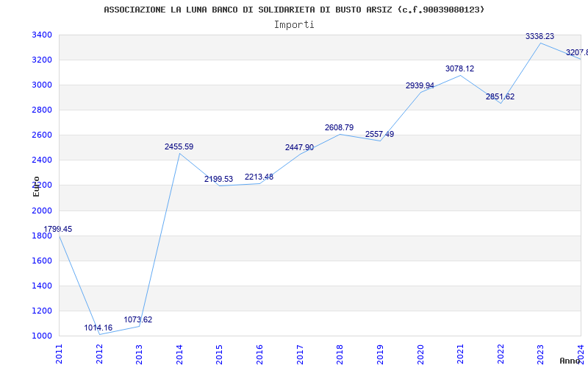Click the chart title ASSOCIAZIONE LA LUNA BANCO
The width and height of the screenshot is (588, 368).
coord(294,10)
